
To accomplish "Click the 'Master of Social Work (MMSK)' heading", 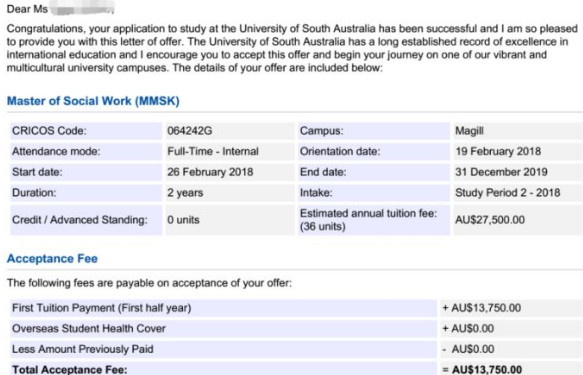I will point(93,101).
